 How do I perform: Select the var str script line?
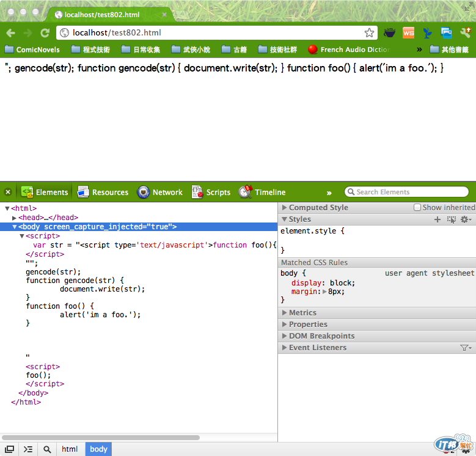tap(155, 245)
